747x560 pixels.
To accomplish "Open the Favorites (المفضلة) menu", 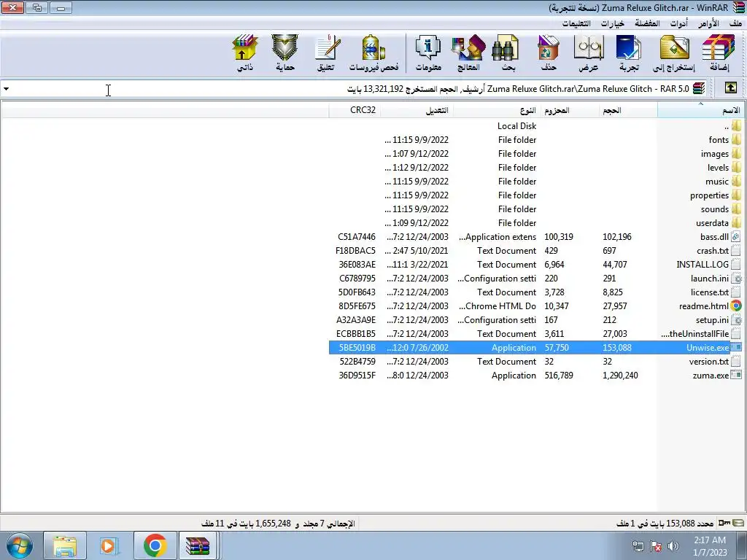I will [647, 23].
